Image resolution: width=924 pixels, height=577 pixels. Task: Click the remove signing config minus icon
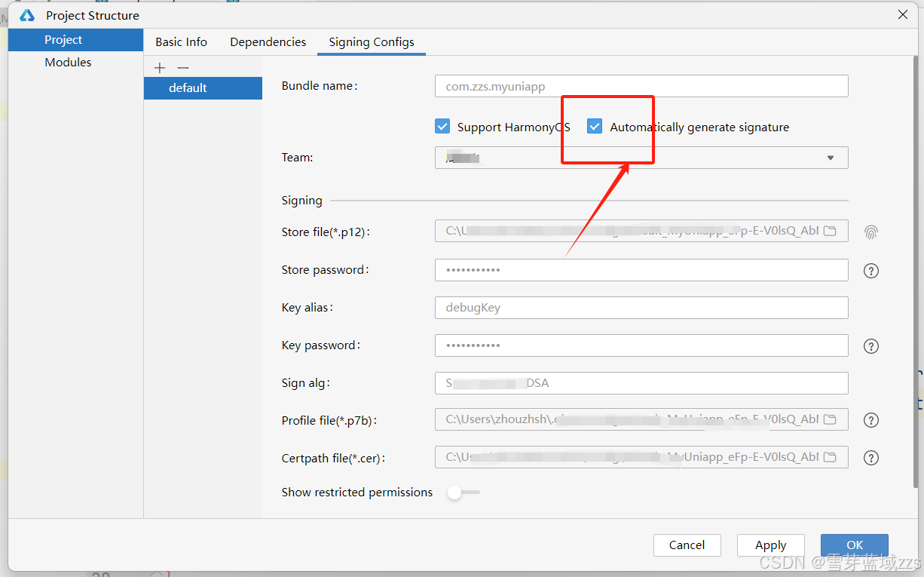point(182,68)
